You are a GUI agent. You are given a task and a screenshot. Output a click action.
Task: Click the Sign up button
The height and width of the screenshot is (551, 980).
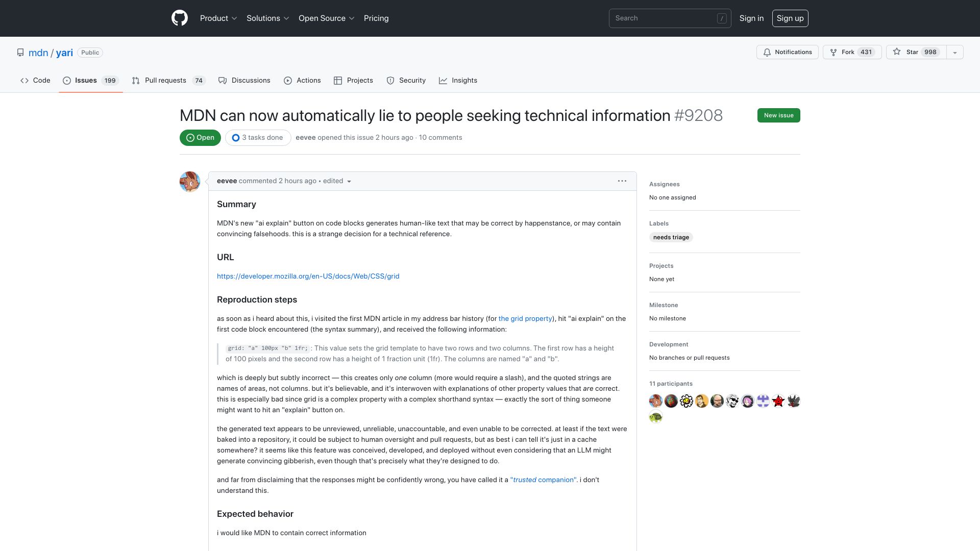[790, 18]
